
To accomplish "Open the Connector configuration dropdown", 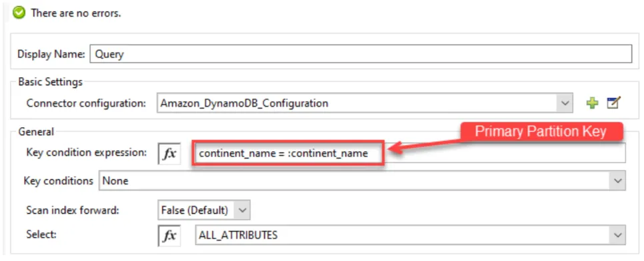I will [565, 103].
